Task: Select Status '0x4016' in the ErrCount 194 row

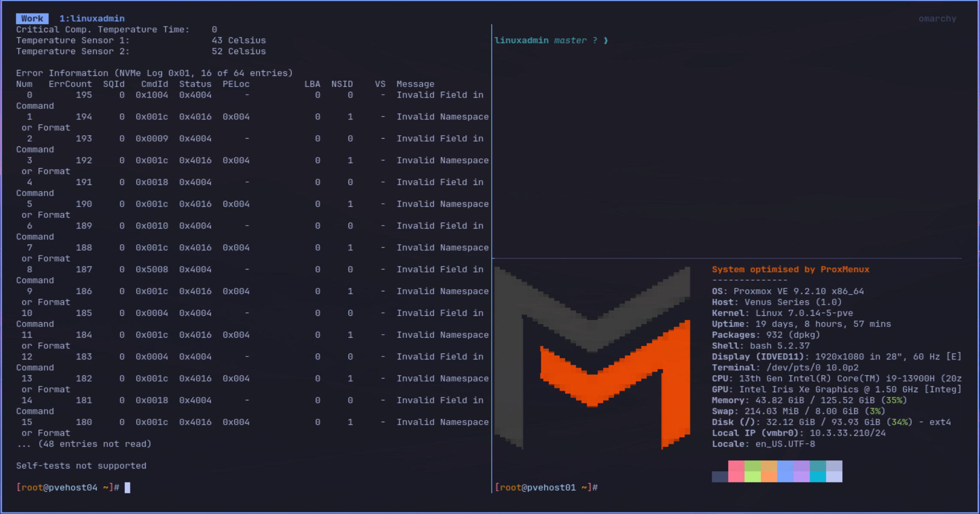Action: tap(195, 117)
